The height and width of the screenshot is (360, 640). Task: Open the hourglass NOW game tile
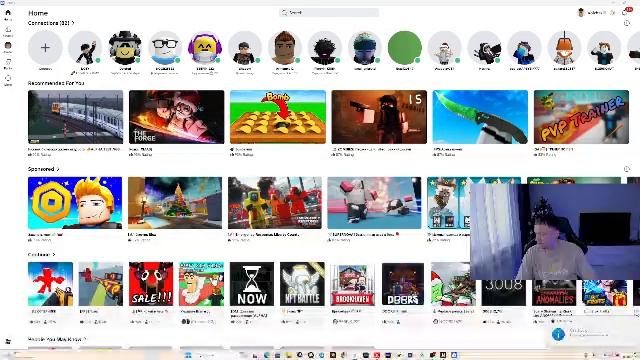[252, 284]
